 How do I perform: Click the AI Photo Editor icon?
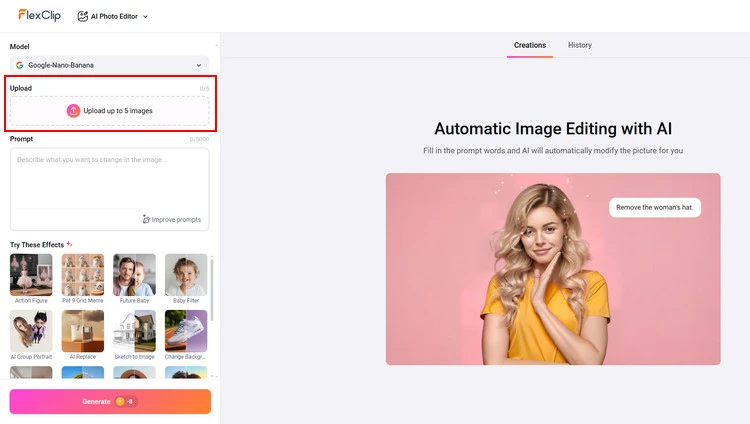coord(82,17)
